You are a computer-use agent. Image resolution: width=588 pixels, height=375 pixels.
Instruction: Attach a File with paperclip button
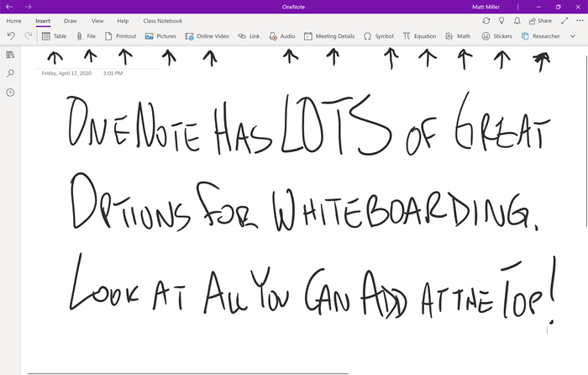point(86,36)
